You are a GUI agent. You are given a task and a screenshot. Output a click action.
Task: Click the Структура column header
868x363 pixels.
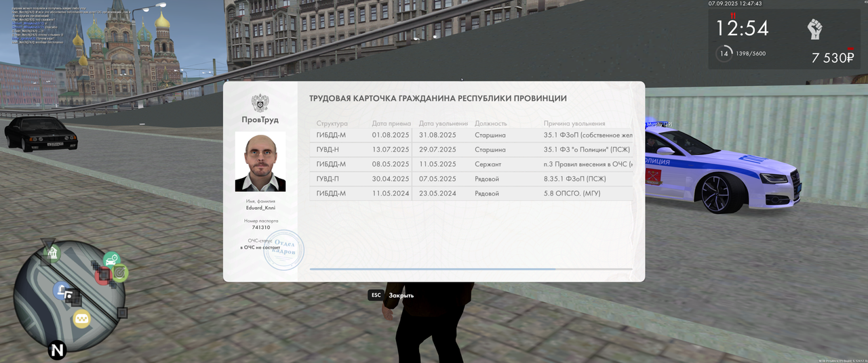(x=332, y=123)
